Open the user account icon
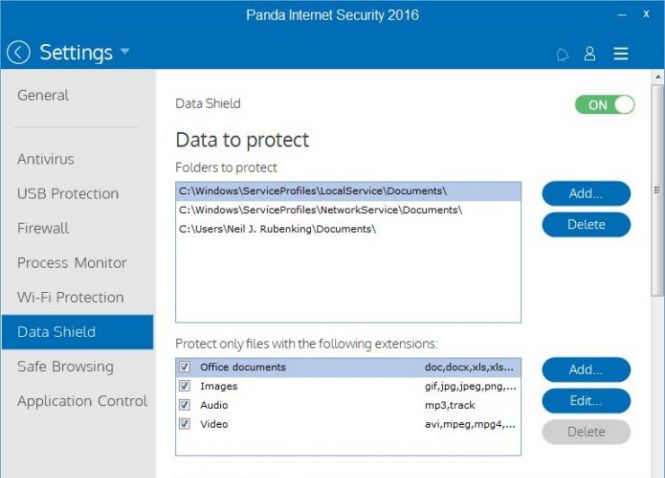Screen dimensions: 665x478 590,54
